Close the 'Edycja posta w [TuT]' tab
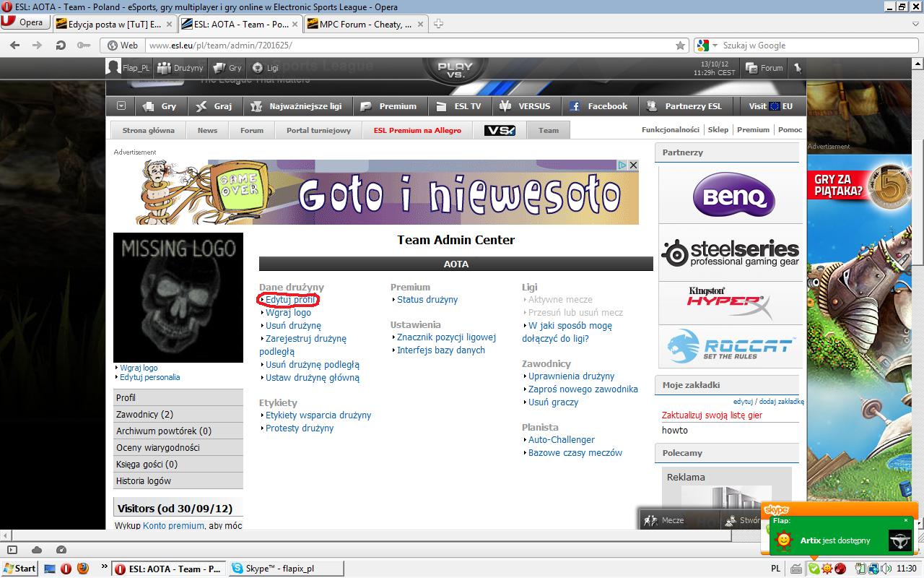 coord(170,24)
